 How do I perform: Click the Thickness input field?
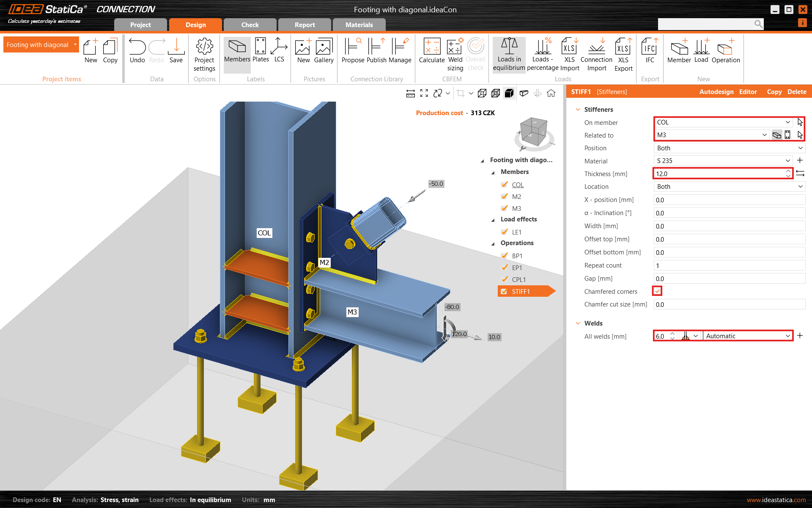coord(719,174)
